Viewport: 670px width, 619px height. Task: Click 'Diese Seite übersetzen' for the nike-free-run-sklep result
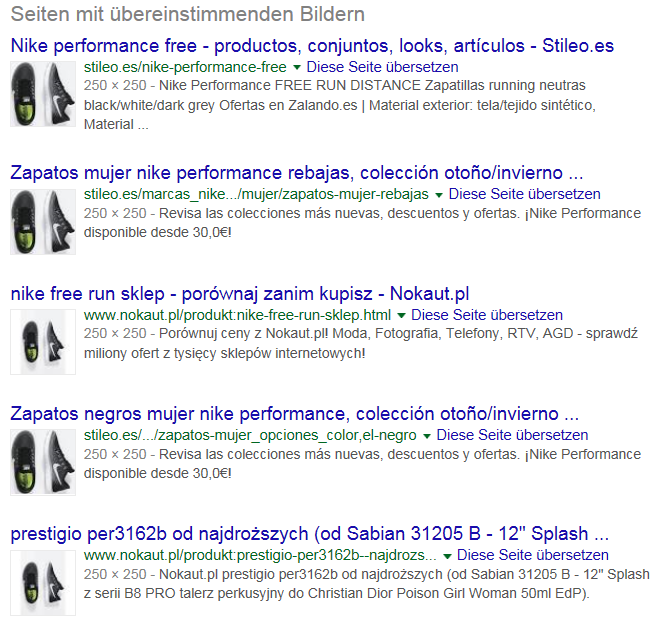pyautogui.click(x=487, y=315)
